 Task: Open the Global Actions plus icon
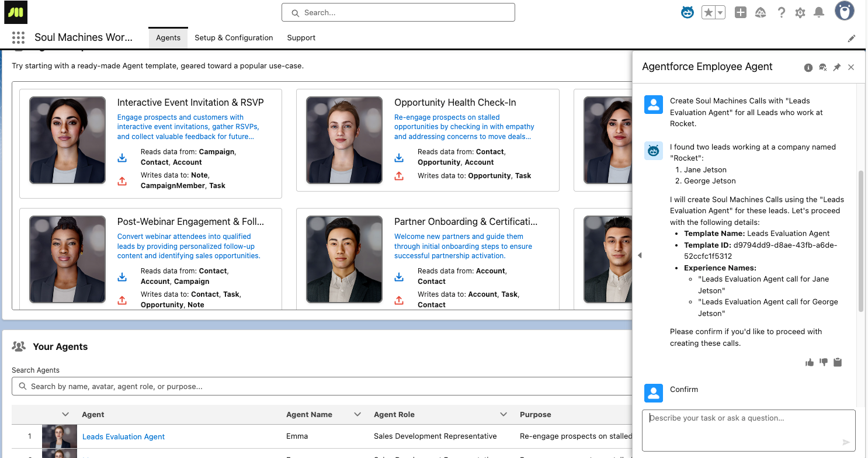point(740,12)
